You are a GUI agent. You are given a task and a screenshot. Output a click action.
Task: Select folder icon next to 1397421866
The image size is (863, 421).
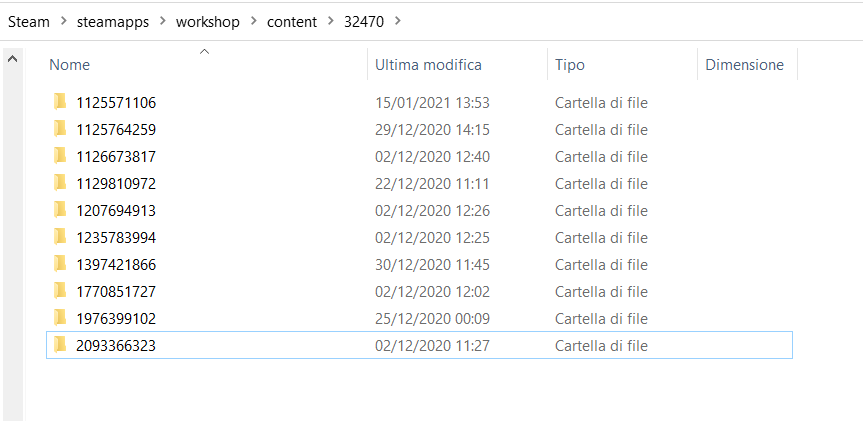(60, 264)
